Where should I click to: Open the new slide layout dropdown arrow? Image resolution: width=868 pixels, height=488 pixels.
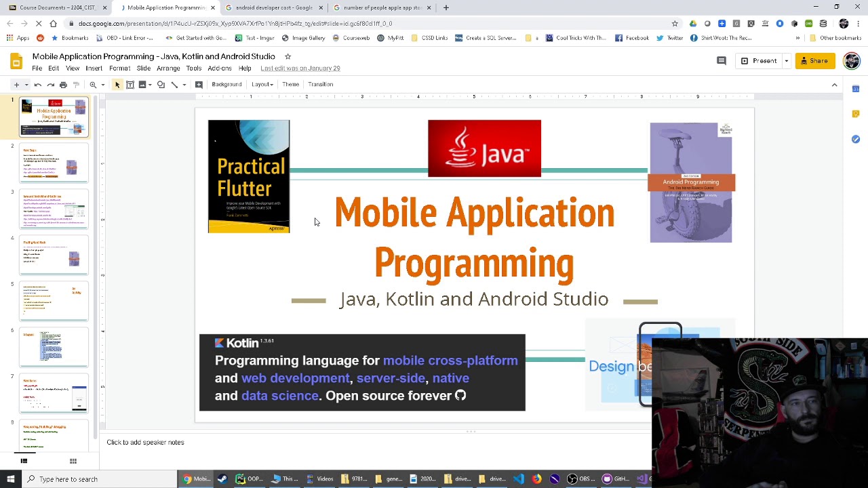(x=26, y=85)
